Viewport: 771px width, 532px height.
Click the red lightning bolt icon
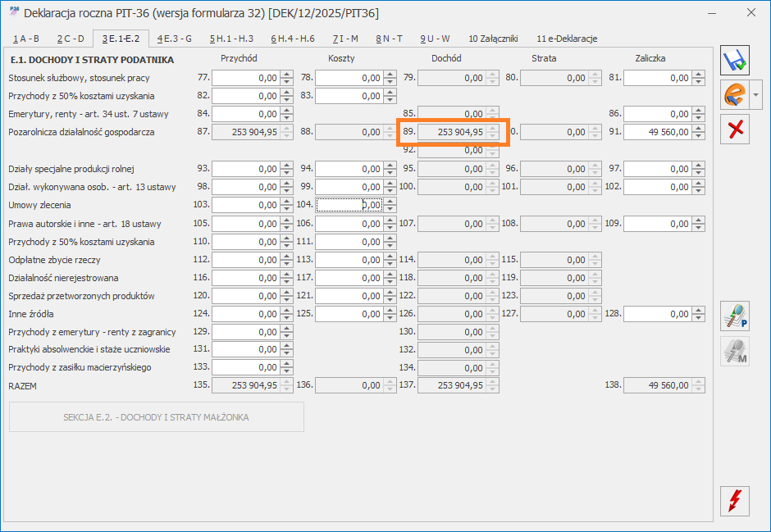(735, 500)
